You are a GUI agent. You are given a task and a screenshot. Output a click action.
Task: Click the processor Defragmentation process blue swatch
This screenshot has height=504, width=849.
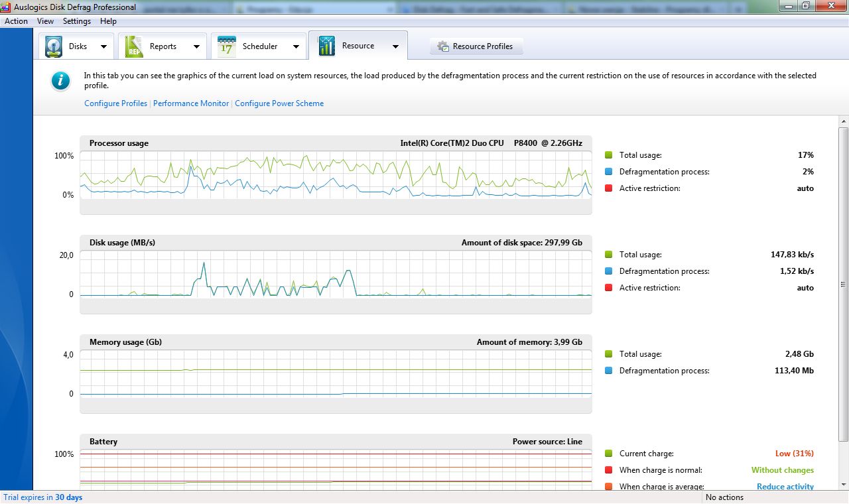point(608,172)
